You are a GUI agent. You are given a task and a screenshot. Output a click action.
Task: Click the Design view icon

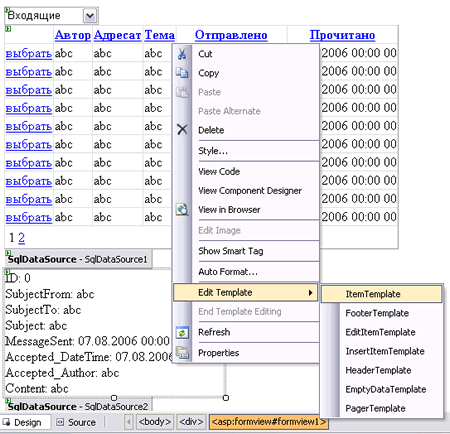pyautogui.click(x=6, y=422)
